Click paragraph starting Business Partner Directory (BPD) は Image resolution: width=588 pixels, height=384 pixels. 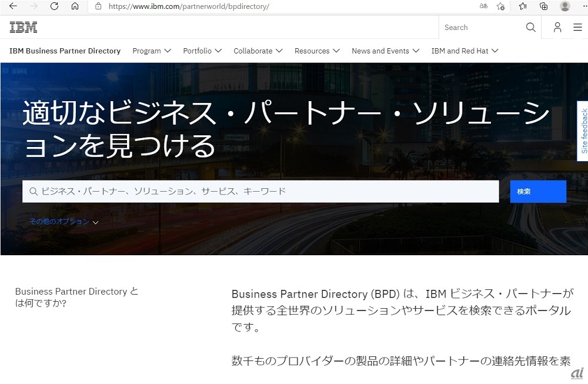click(x=402, y=310)
